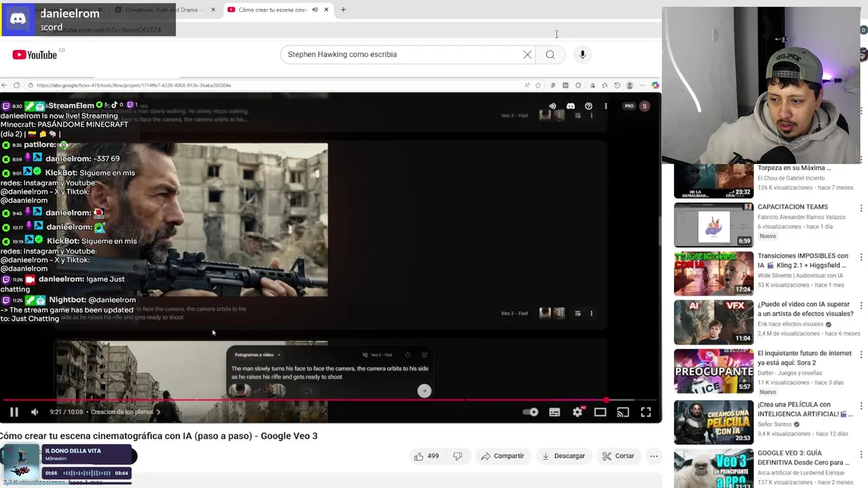Open options for the lower Veo 2 clip

[591, 313]
